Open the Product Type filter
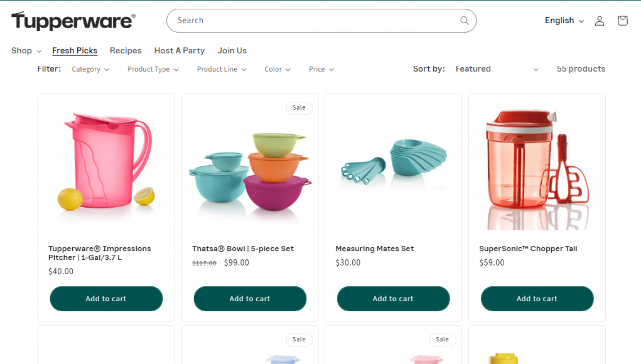Viewport: 641px width, 364px height. coord(153,70)
